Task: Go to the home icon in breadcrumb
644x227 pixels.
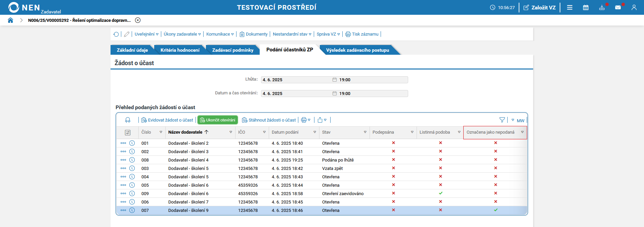Action: pos(10,20)
